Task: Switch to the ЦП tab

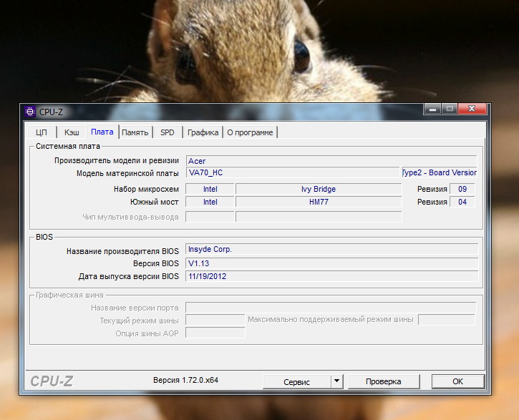Action: point(42,132)
